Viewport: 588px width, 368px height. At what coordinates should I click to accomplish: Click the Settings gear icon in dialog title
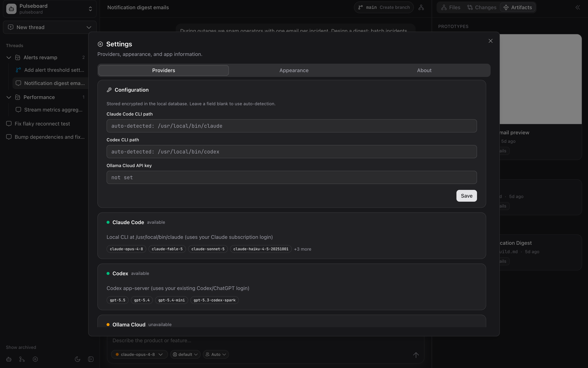[100, 44]
